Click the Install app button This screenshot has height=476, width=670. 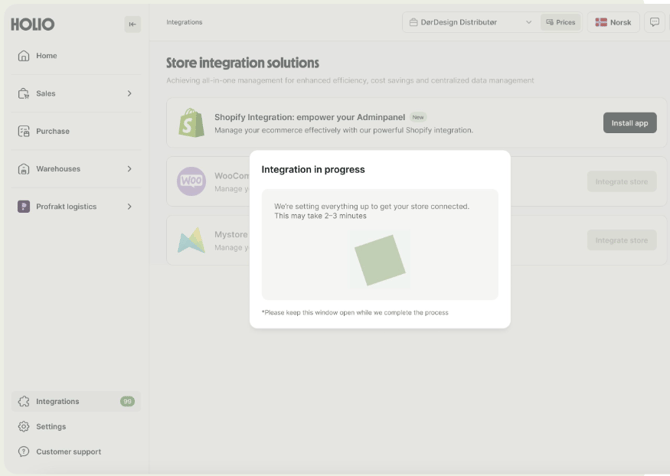[629, 123]
